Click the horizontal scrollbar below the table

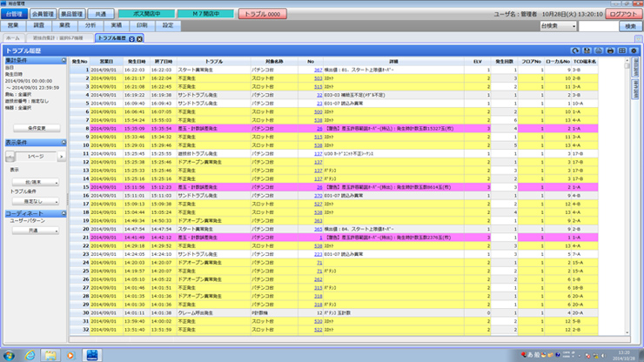(350, 339)
